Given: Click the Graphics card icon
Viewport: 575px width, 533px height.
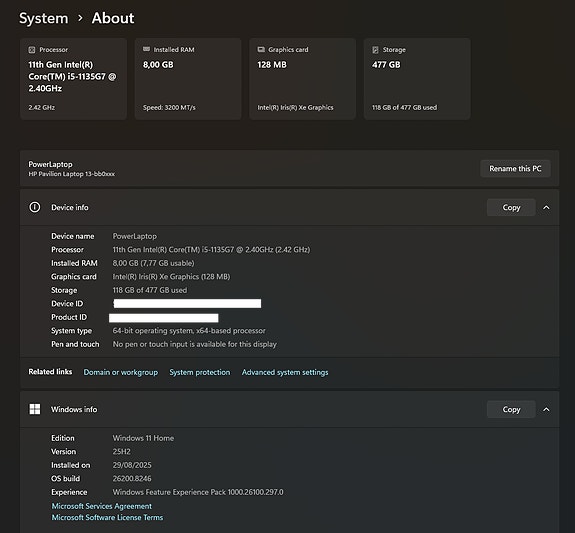Looking at the screenshot, I should tap(261, 49).
